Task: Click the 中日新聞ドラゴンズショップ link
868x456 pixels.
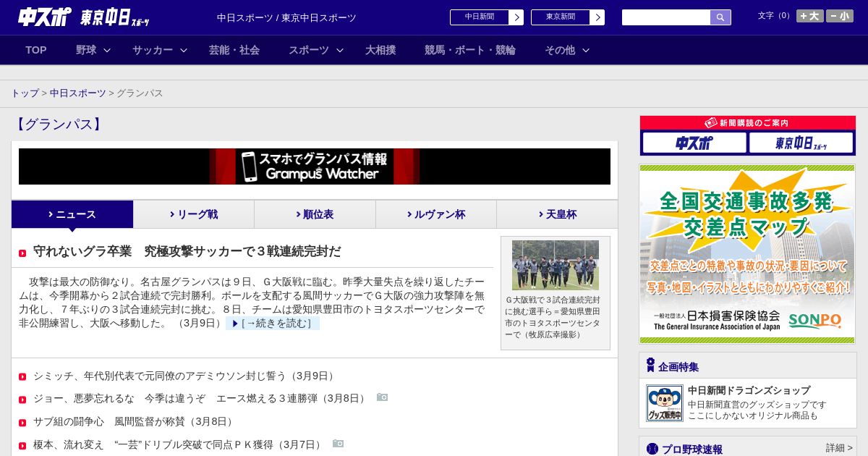Action: click(749, 390)
